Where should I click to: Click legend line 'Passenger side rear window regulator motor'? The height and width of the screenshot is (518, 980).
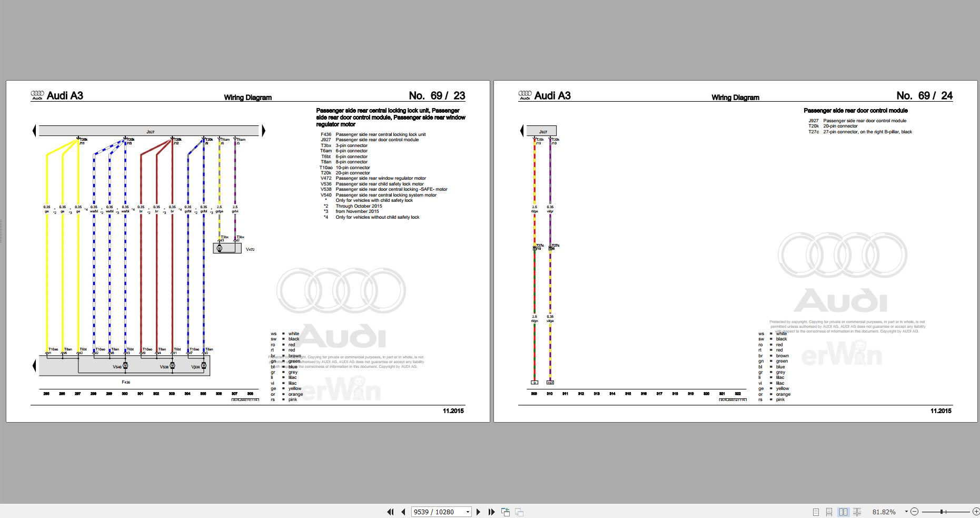pyautogui.click(x=381, y=178)
